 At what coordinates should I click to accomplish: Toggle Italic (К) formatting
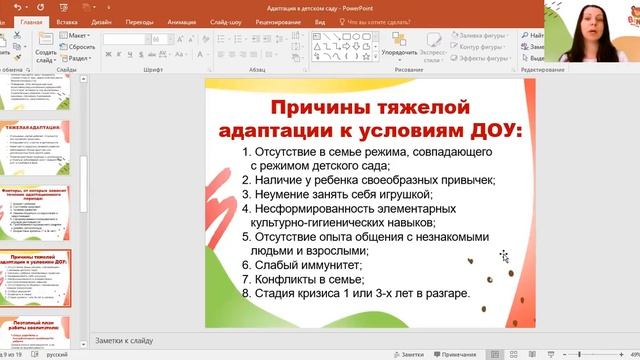point(119,54)
